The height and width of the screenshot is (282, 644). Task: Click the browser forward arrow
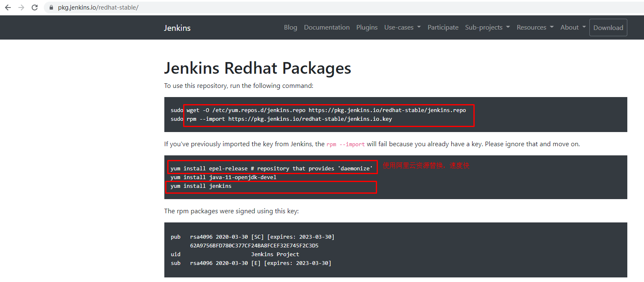point(21,7)
